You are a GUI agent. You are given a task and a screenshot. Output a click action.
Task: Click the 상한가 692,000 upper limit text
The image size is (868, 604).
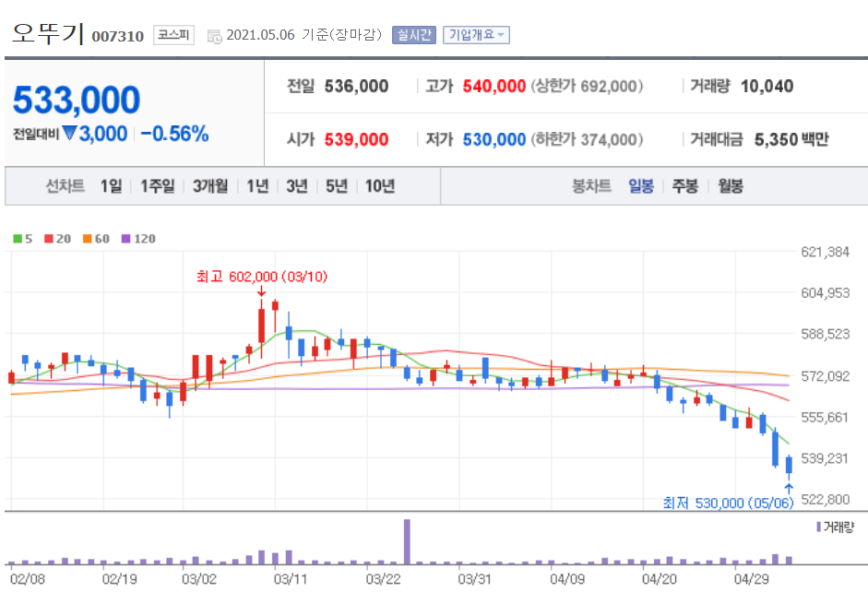coord(587,87)
